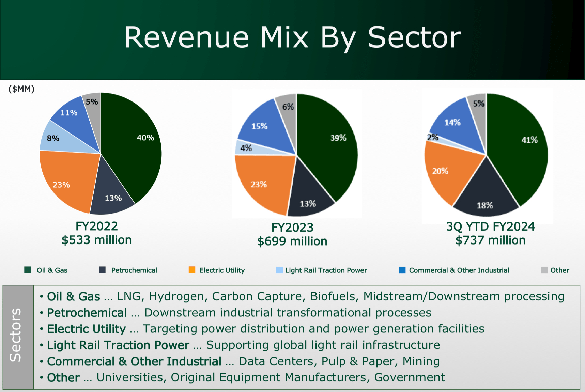The image size is (585, 392).
Task: Click the 3Q YTD FY2024 label
Action: point(491,226)
